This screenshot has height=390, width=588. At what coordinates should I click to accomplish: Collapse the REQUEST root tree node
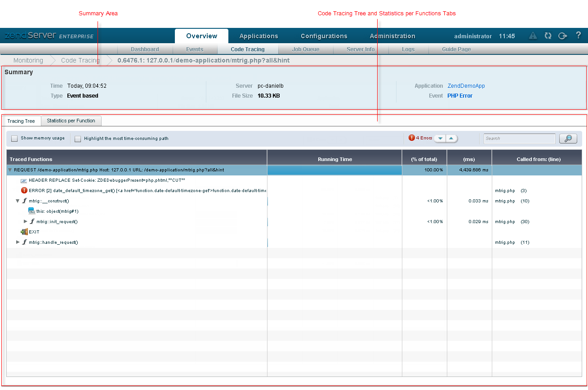tap(10, 170)
